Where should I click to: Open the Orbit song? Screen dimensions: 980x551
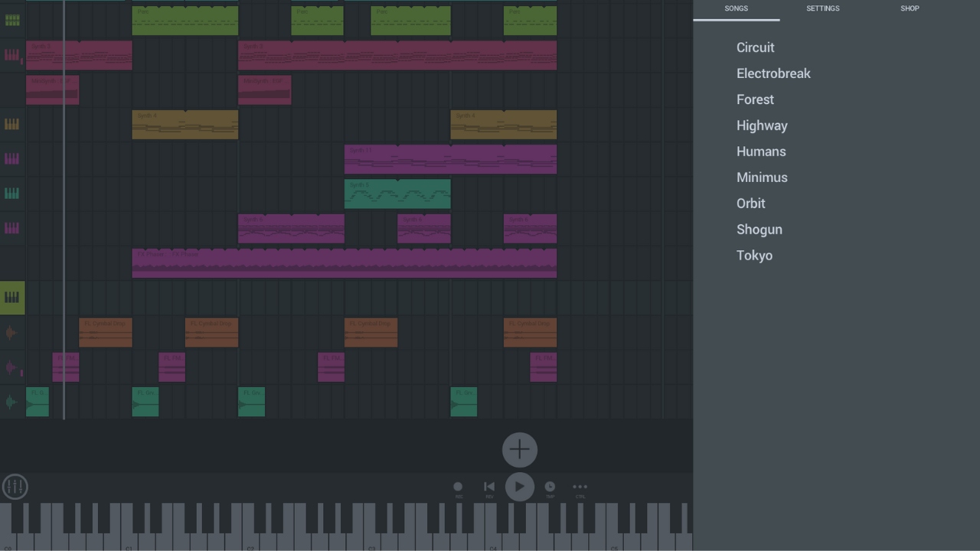coord(751,204)
